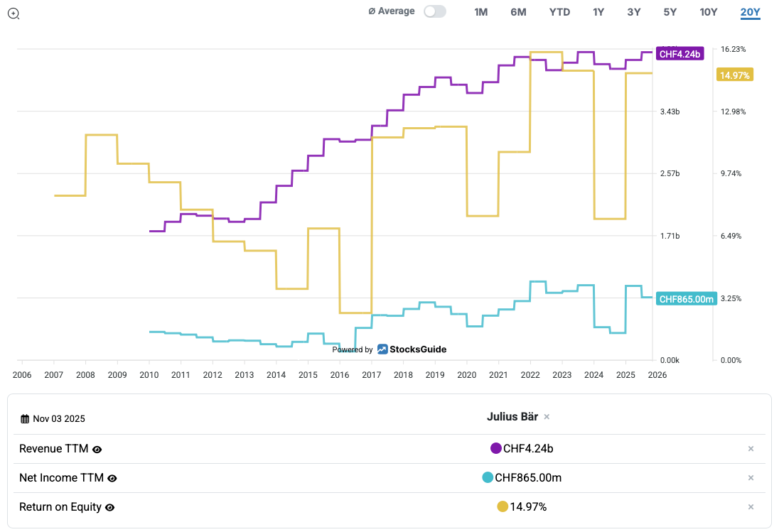Toggle Return on Equity eye icon
This screenshot has height=532, width=779.
click(x=109, y=508)
